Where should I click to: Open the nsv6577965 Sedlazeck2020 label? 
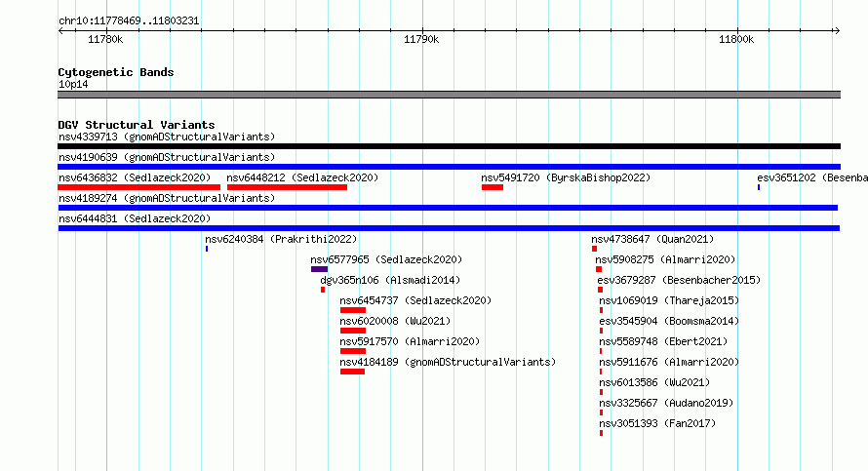coord(386,259)
